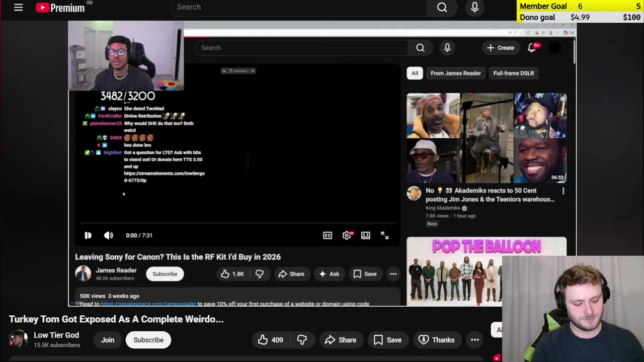Visit King Akademiks channel name

point(443,208)
